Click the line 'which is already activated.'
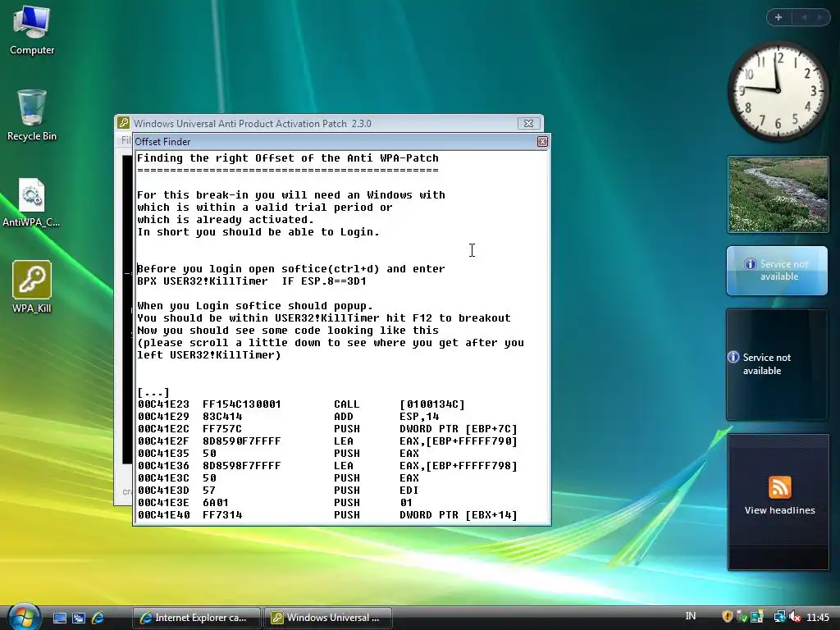 (x=226, y=220)
